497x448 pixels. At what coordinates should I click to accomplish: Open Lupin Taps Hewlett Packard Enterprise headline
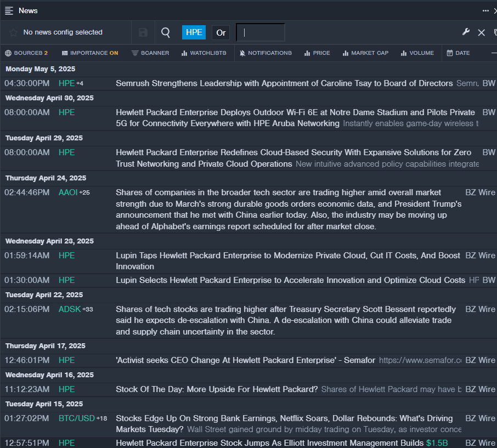[288, 261]
